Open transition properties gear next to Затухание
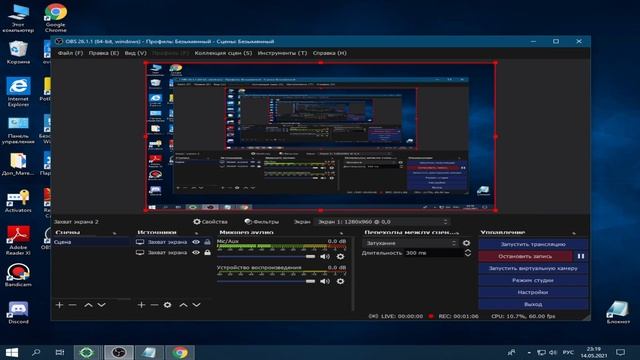640x360 pixels. coord(466,243)
